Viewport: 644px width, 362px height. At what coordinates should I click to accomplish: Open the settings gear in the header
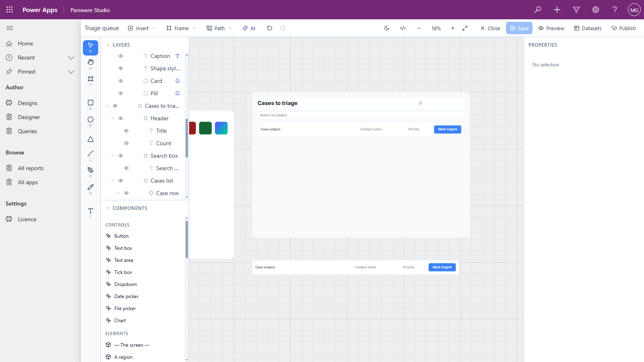[596, 10]
